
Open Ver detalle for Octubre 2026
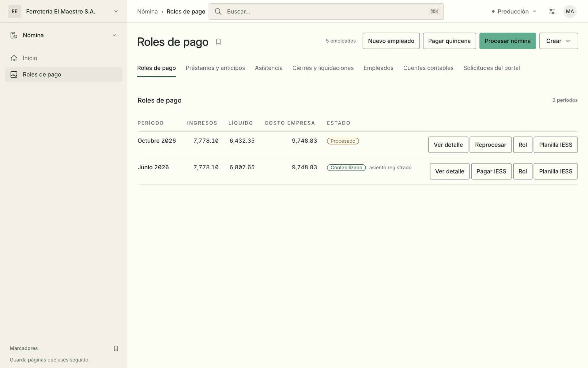[x=448, y=145]
